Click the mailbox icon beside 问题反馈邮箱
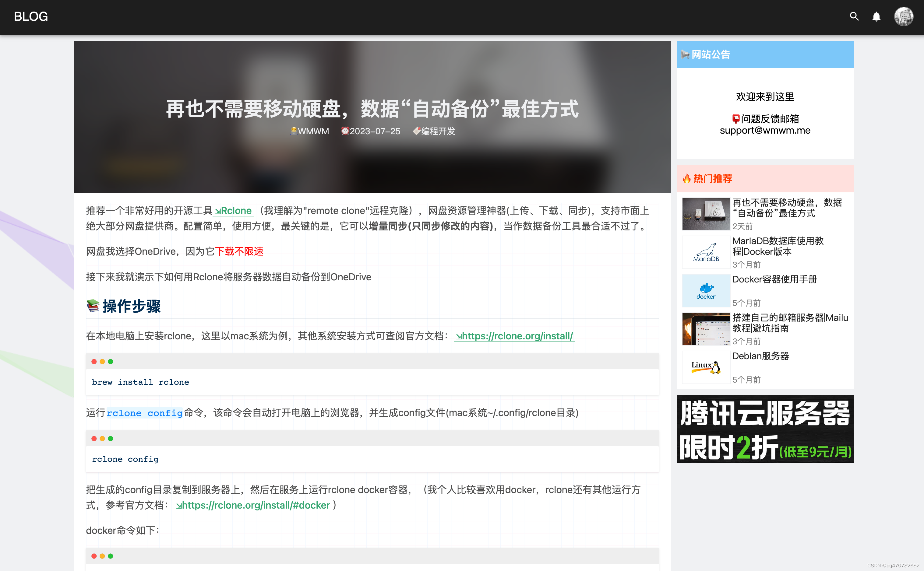This screenshot has width=924, height=571. click(x=735, y=119)
